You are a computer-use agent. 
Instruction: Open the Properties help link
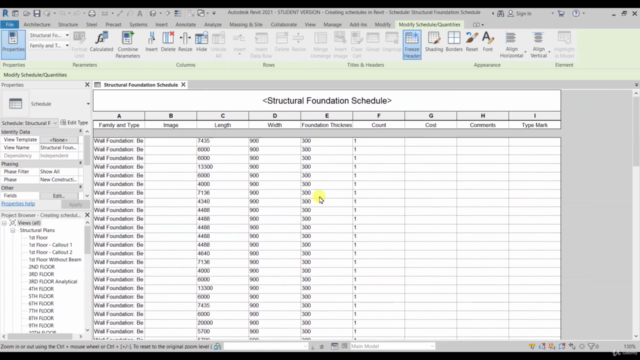(18, 204)
